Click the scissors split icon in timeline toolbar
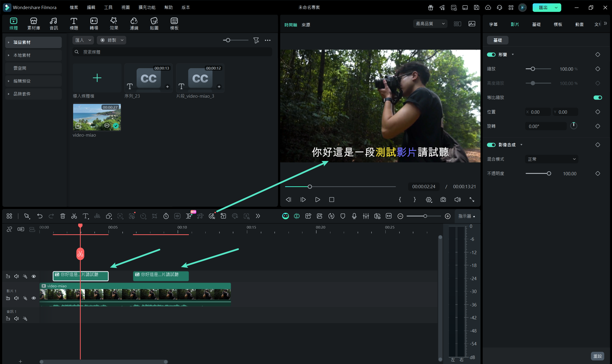612x364 pixels. 74,216
